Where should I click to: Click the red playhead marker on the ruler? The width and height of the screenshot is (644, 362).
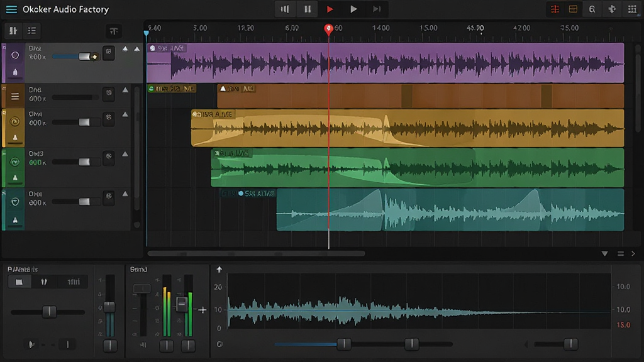tap(328, 29)
